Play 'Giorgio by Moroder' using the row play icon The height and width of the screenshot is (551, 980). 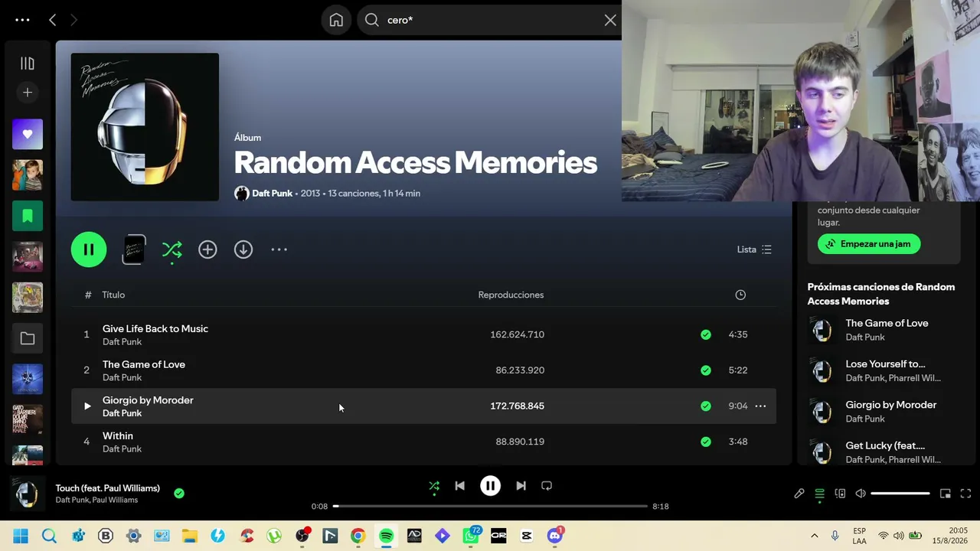[87, 406]
